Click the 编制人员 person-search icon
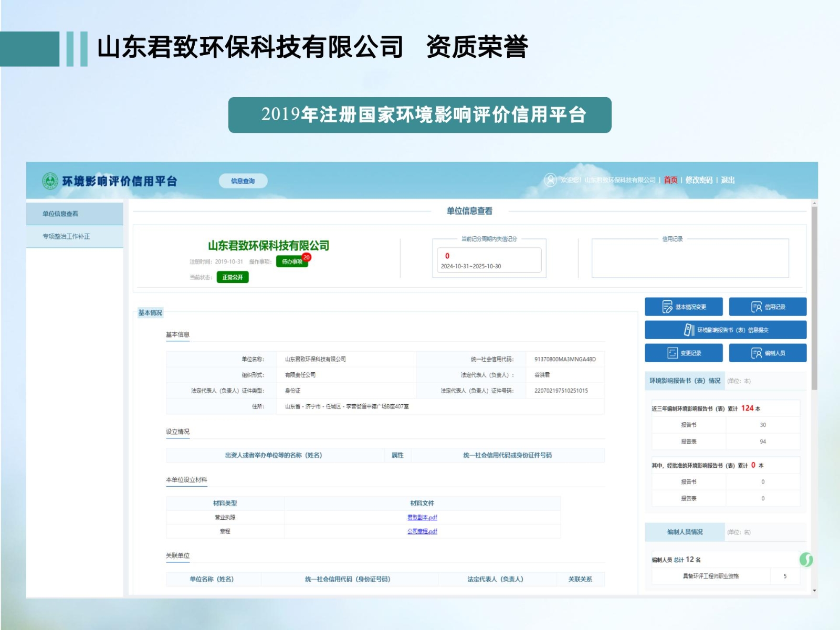This screenshot has height=630, width=840. pyautogui.click(x=757, y=353)
